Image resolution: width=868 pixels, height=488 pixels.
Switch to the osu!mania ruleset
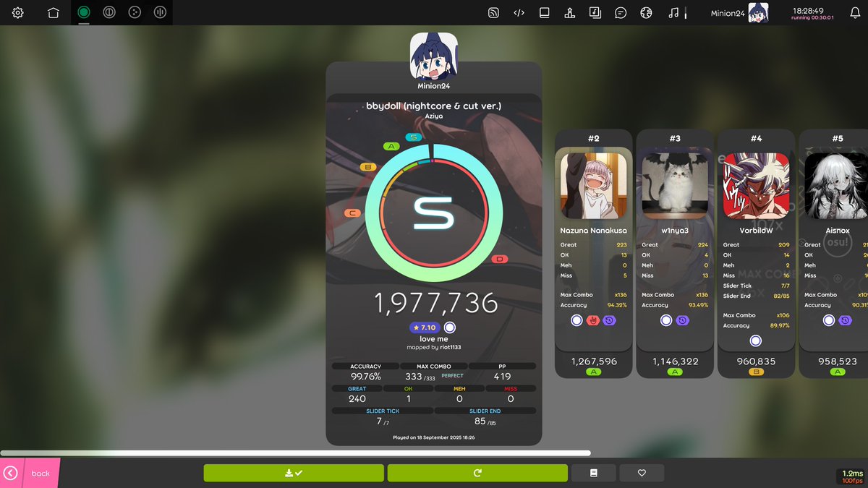click(x=160, y=12)
